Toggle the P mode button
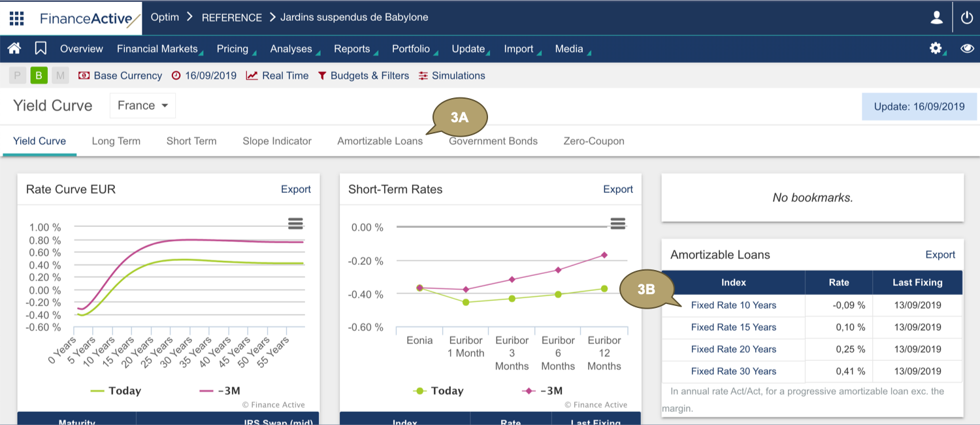 point(18,76)
